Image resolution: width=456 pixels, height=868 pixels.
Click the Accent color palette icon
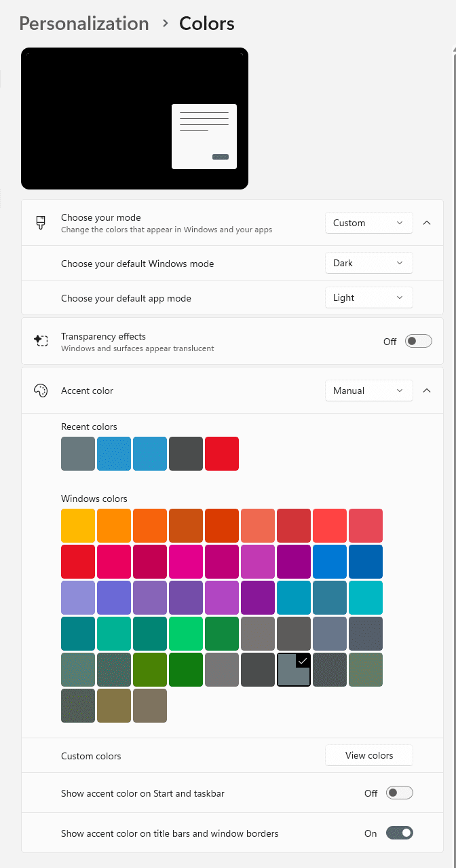(x=41, y=391)
